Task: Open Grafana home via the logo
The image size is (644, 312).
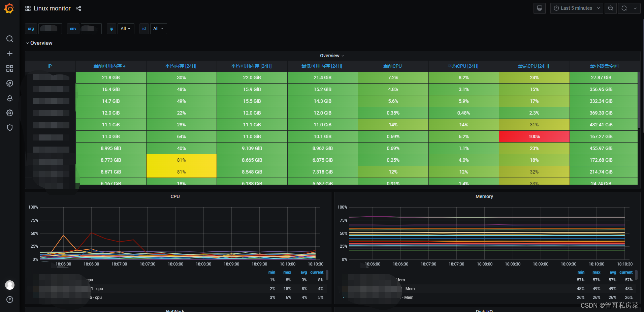Action: pyautogui.click(x=9, y=8)
